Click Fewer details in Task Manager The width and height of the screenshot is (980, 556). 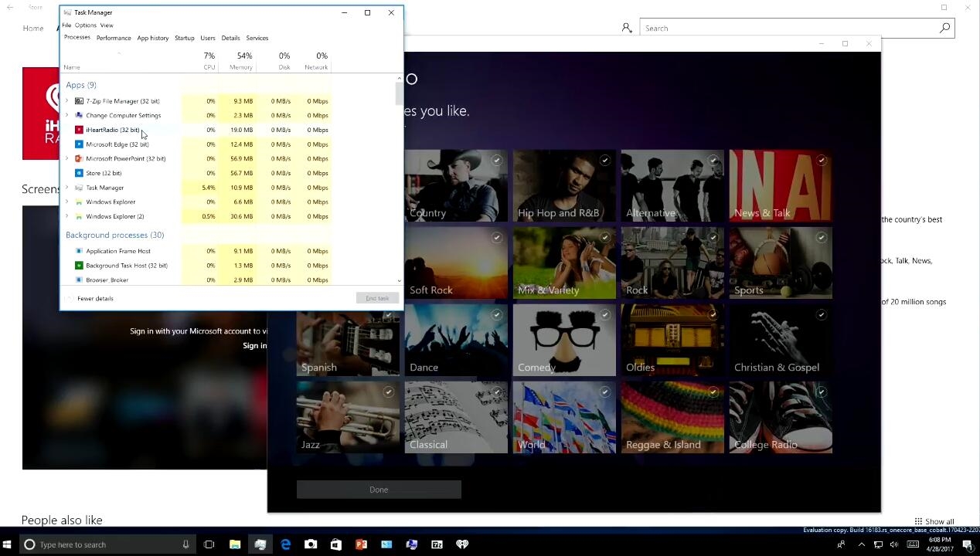coord(95,299)
